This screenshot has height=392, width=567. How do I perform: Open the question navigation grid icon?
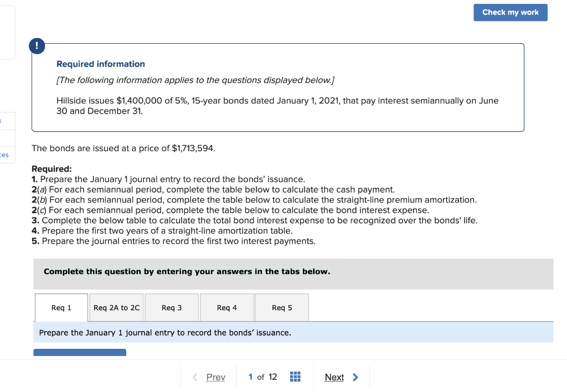295,376
